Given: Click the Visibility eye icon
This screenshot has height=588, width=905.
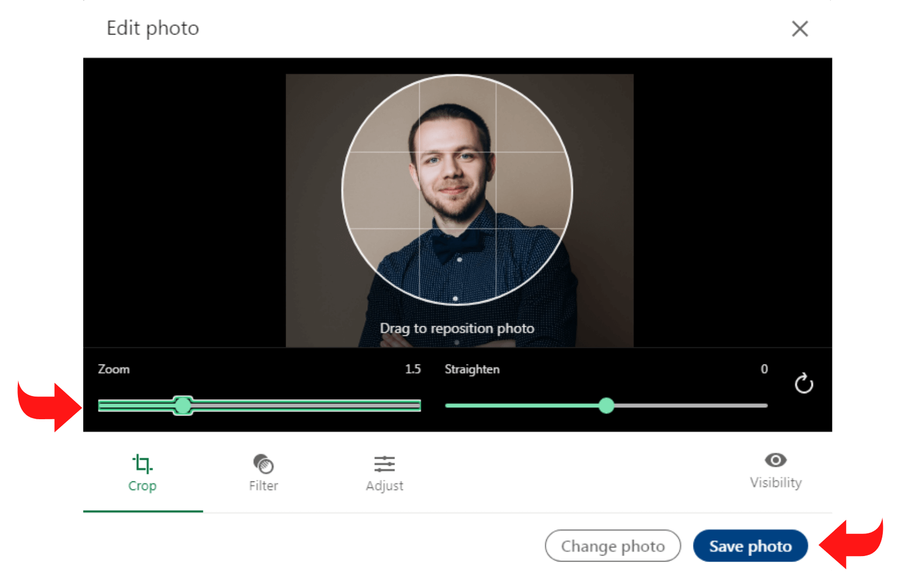Looking at the screenshot, I should 776,460.
